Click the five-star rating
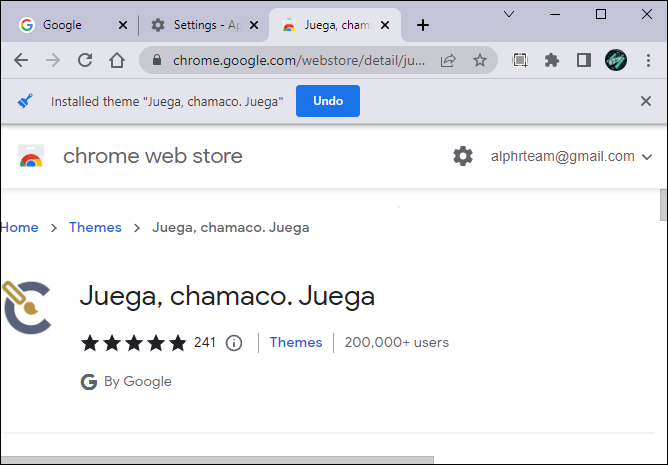 coord(134,343)
